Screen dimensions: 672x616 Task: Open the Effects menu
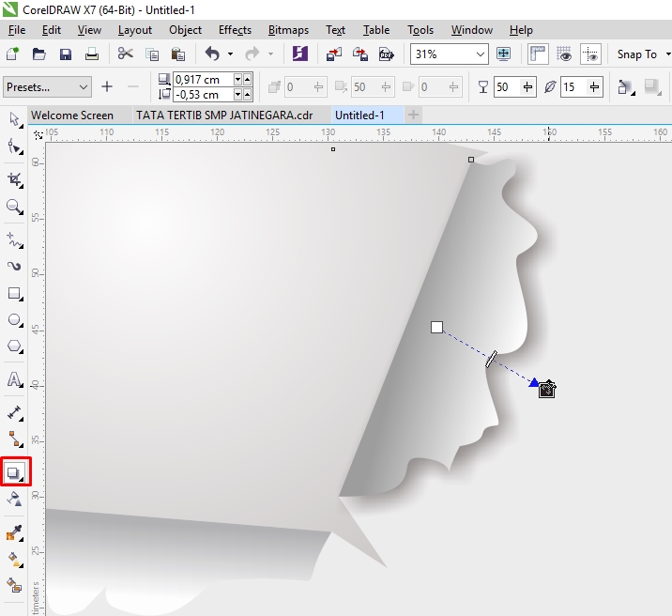[x=235, y=30]
